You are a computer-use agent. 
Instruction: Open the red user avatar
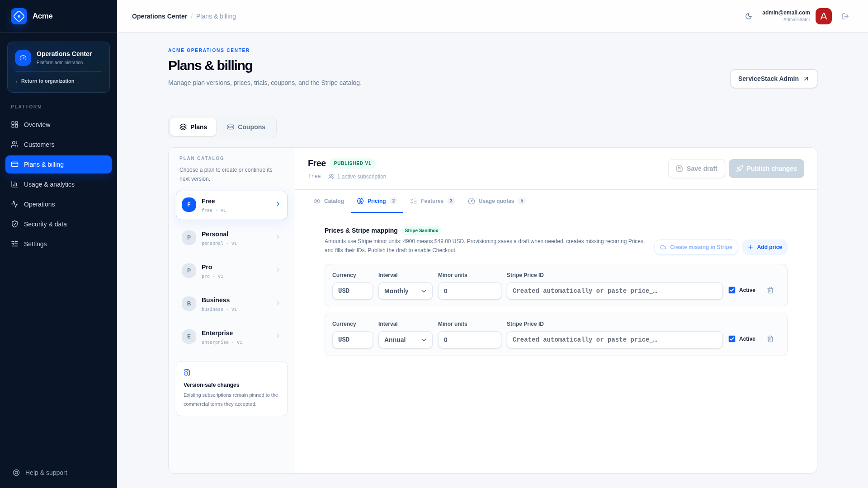824,16
